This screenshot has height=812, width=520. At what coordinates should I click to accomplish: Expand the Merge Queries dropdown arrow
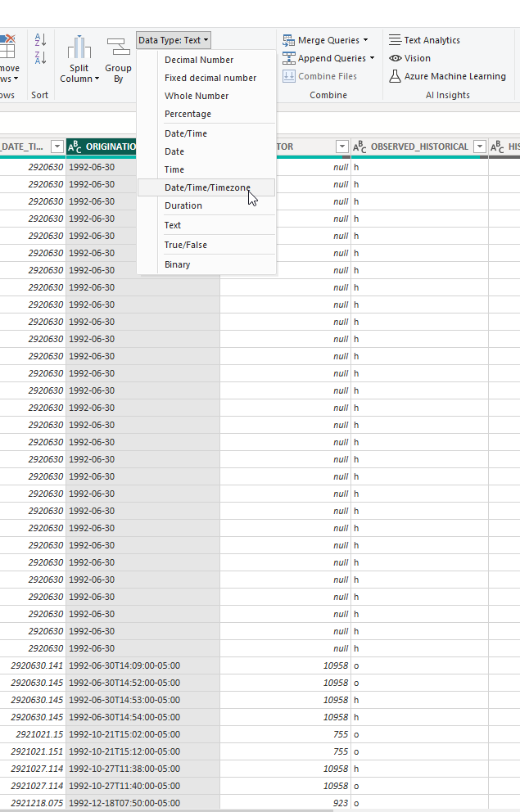click(366, 40)
